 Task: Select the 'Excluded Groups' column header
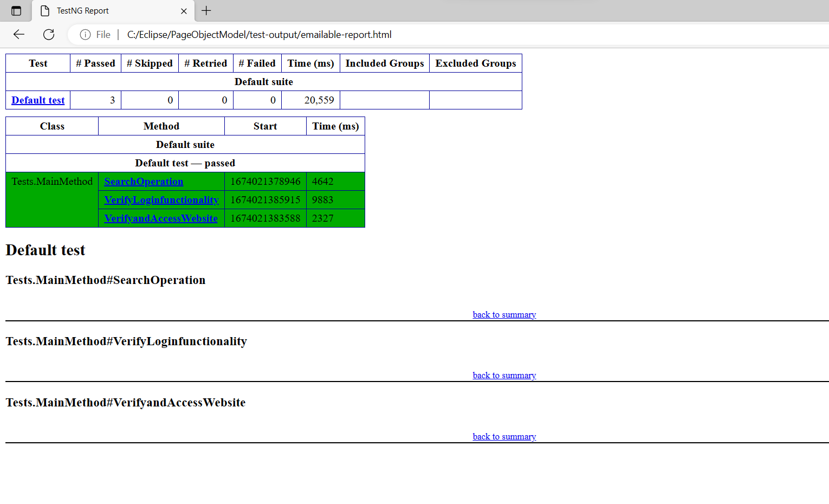pyautogui.click(x=476, y=63)
